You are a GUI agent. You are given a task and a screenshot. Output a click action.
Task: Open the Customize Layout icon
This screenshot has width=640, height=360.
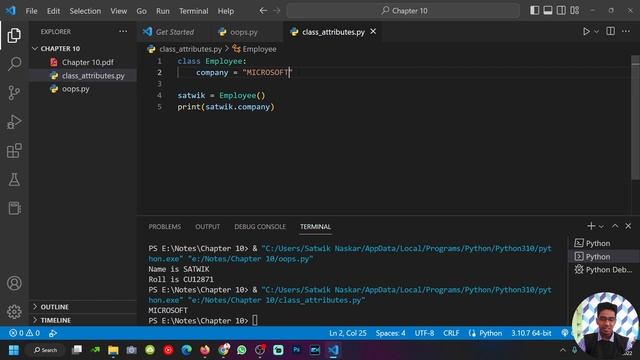[575, 11]
